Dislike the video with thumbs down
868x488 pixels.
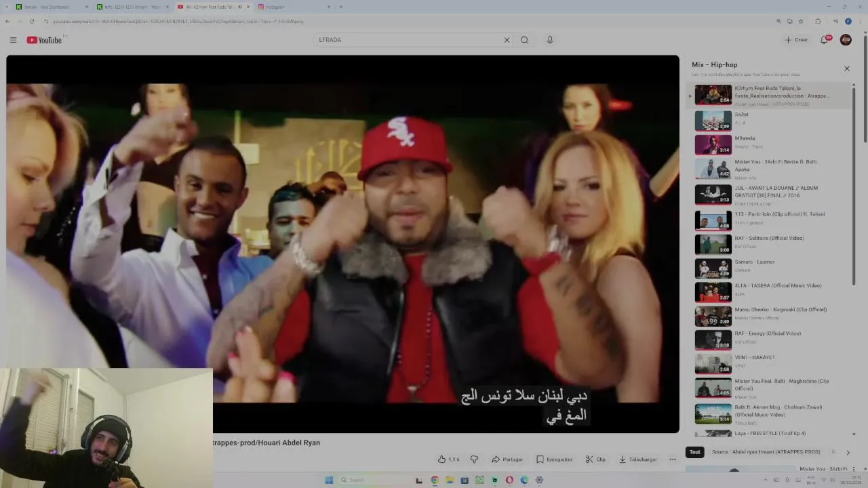tap(474, 460)
